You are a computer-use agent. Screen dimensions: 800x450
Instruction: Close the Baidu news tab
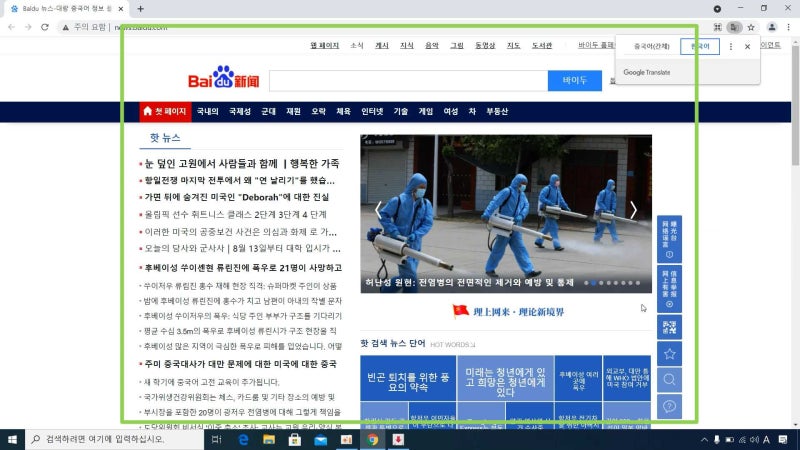click(121, 9)
